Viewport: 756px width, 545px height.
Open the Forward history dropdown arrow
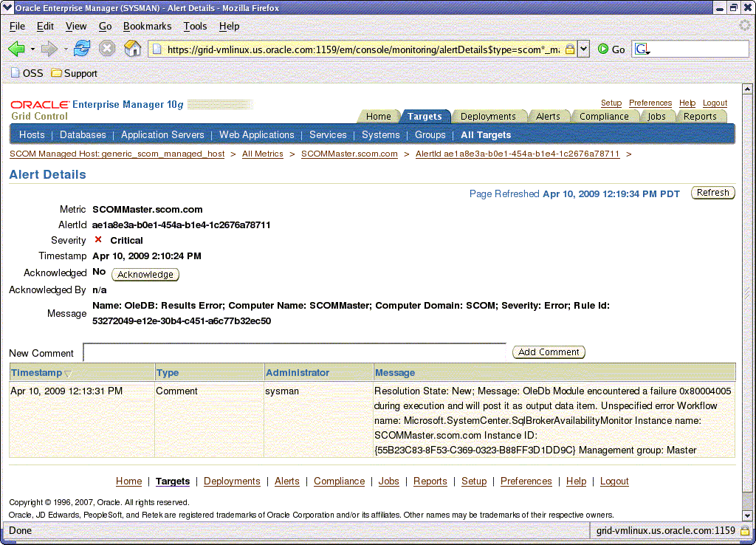(66, 49)
